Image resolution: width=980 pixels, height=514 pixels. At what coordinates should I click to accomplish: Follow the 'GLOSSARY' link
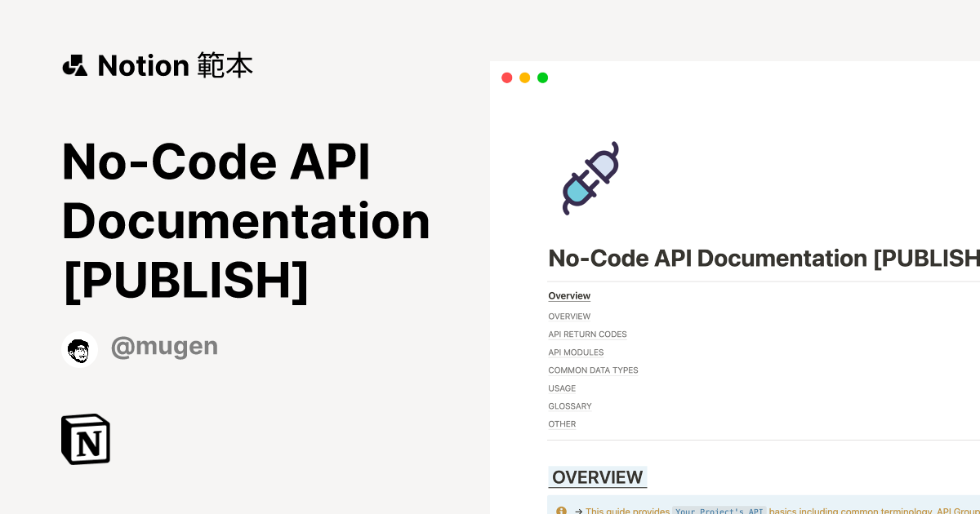click(x=569, y=406)
